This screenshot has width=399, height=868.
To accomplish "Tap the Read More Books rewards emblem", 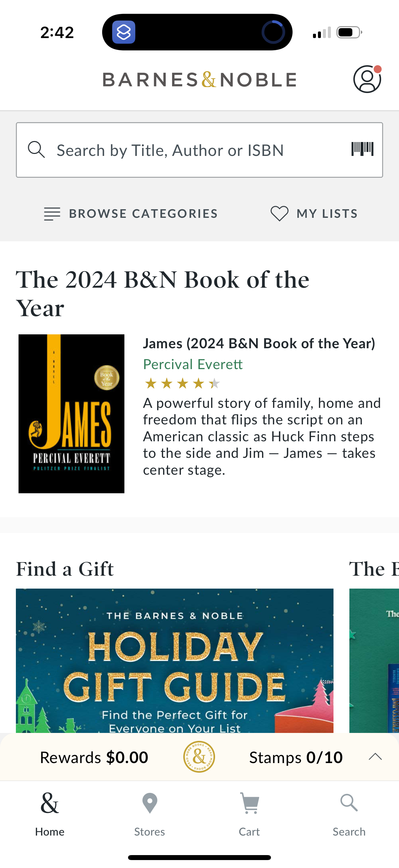I will pyautogui.click(x=199, y=757).
